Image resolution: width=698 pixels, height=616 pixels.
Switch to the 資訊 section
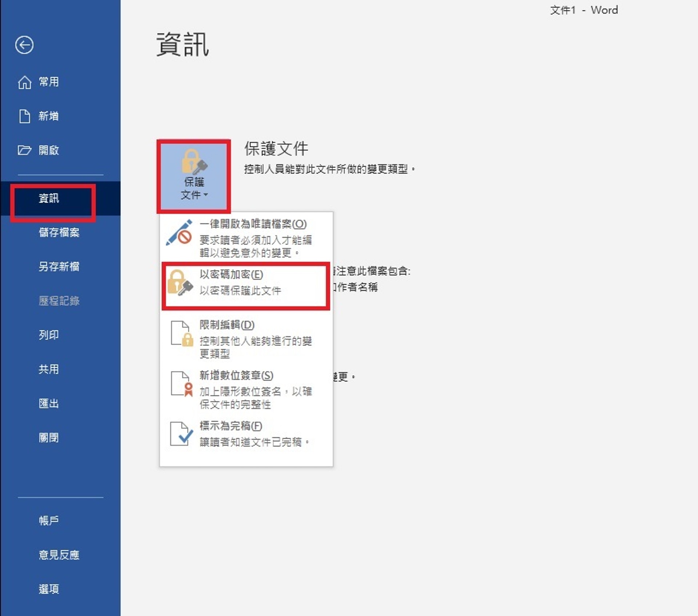52,200
